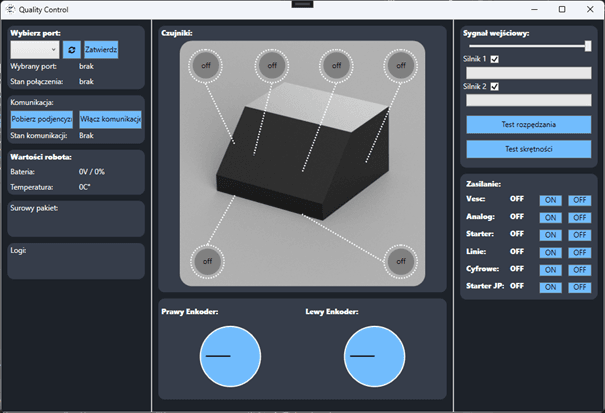Turn OFF the Analog power
605x413 pixels.
click(x=580, y=217)
